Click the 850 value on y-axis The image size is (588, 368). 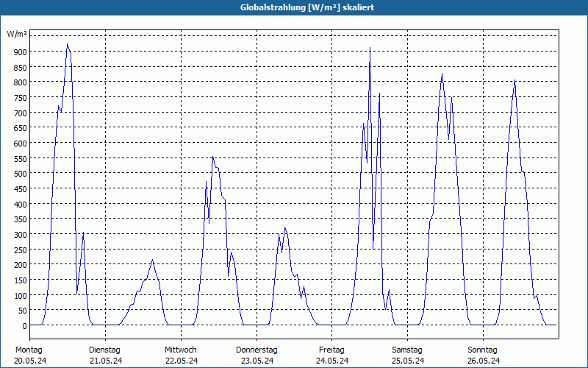21,67
